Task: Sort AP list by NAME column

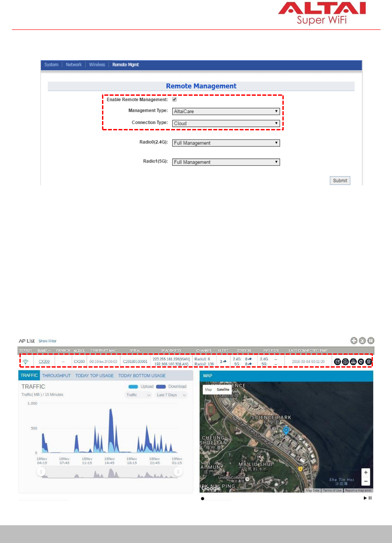Action: pos(44,350)
